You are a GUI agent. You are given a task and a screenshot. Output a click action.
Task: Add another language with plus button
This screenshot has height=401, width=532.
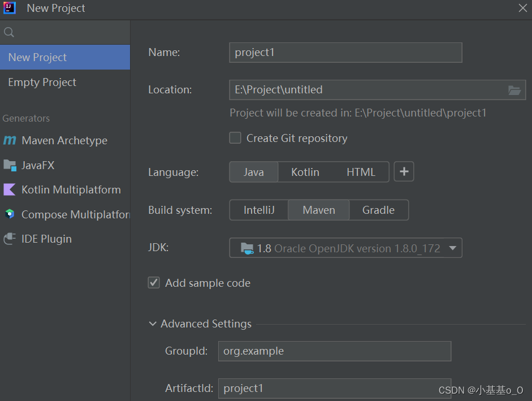(404, 171)
